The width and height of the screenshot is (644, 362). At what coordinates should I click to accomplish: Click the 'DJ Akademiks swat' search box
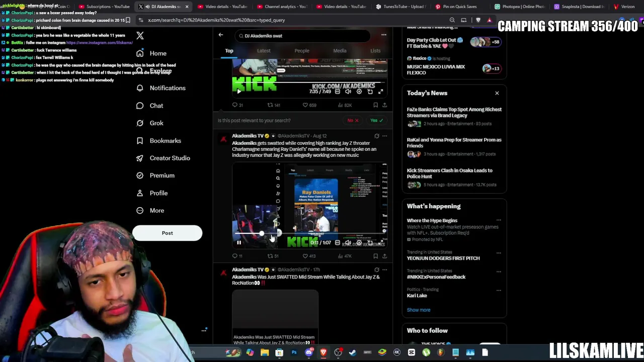click(x=302, y=36)
